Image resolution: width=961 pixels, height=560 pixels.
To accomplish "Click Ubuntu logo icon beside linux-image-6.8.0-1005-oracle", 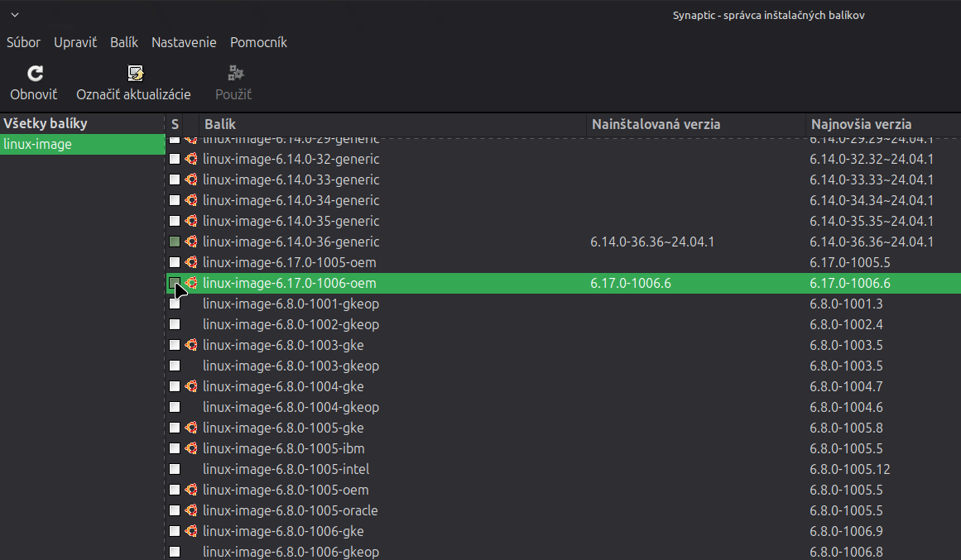I will point(191,510).
